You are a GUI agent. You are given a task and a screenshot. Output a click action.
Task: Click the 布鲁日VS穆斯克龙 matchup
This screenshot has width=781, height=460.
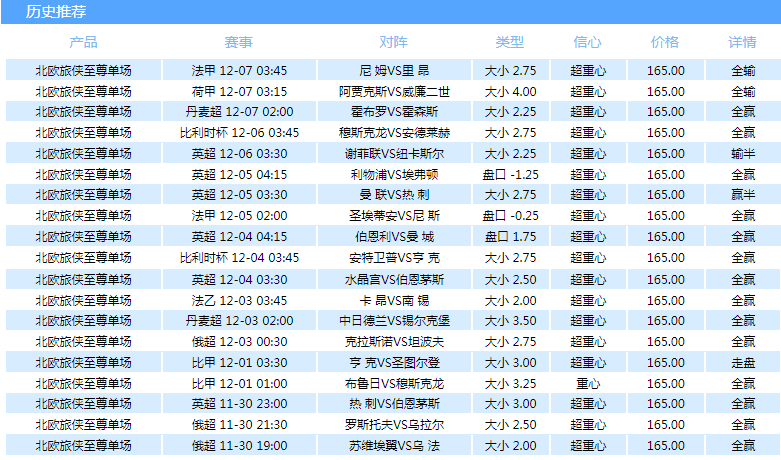click(394, 383)
